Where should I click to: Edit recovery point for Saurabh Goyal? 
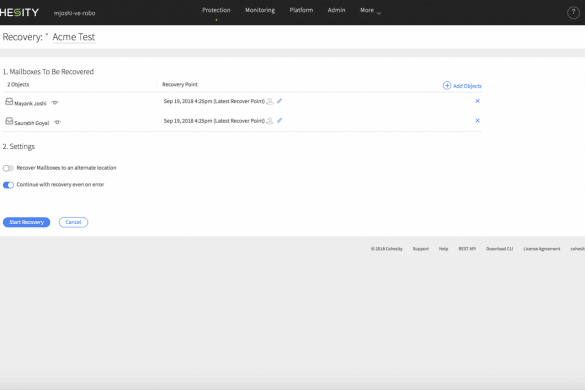[x=279, y=120]
